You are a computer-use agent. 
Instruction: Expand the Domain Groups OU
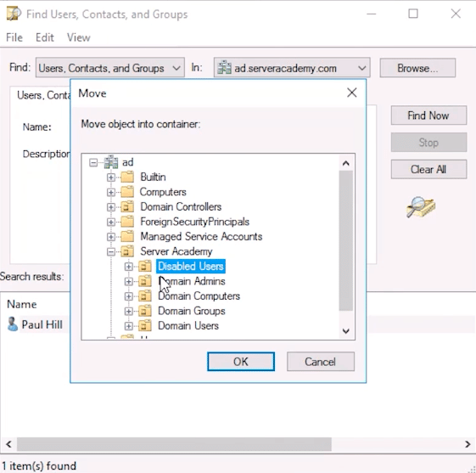(128, 312)
